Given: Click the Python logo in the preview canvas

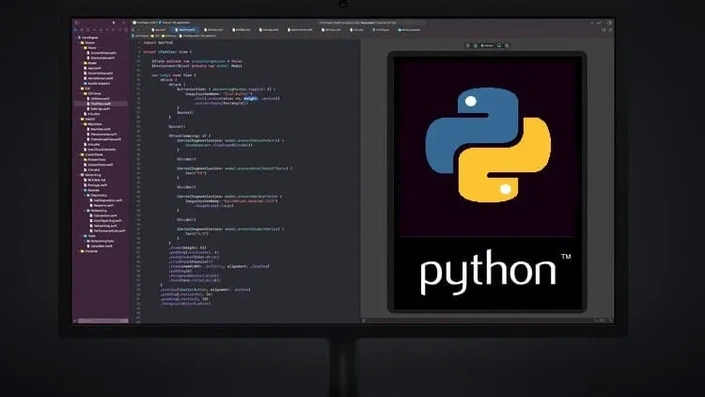Looking at the screenshot, I should pos(488,145).
